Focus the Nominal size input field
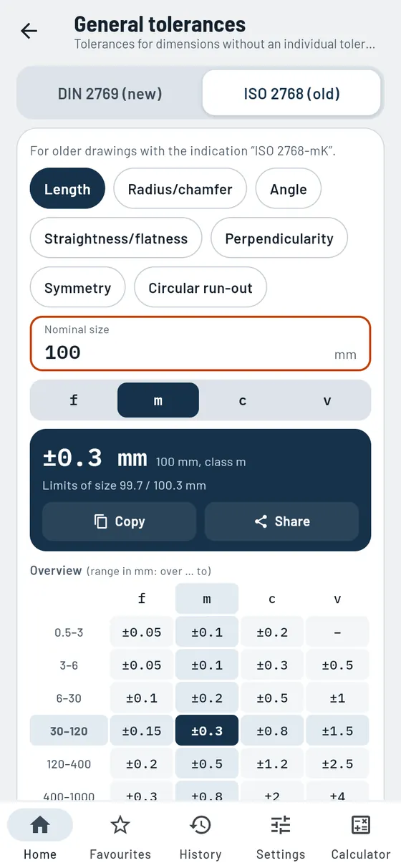The height and width of the screenshot is (868, 401). pyautogui.click(x=200, y=344)
